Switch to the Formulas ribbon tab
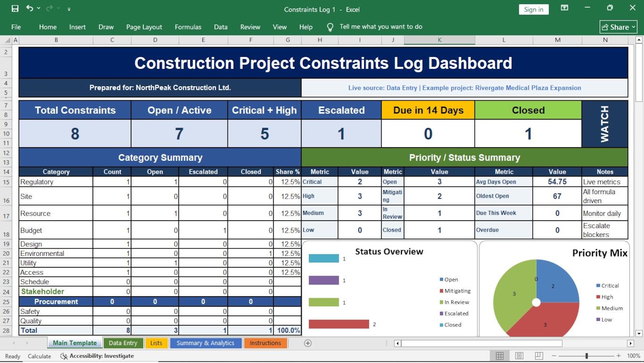 pyautogui.click(x=188, y=27)
